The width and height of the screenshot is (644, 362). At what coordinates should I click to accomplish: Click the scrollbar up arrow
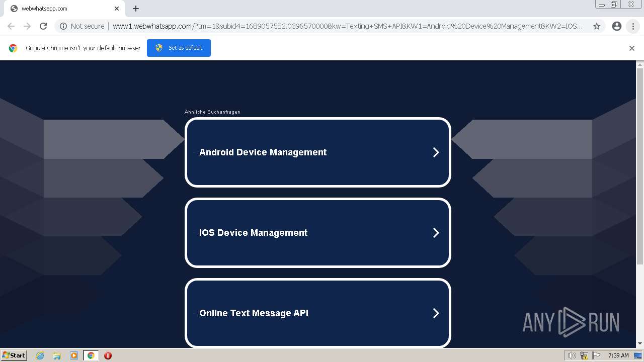click(x=640, y=64)
